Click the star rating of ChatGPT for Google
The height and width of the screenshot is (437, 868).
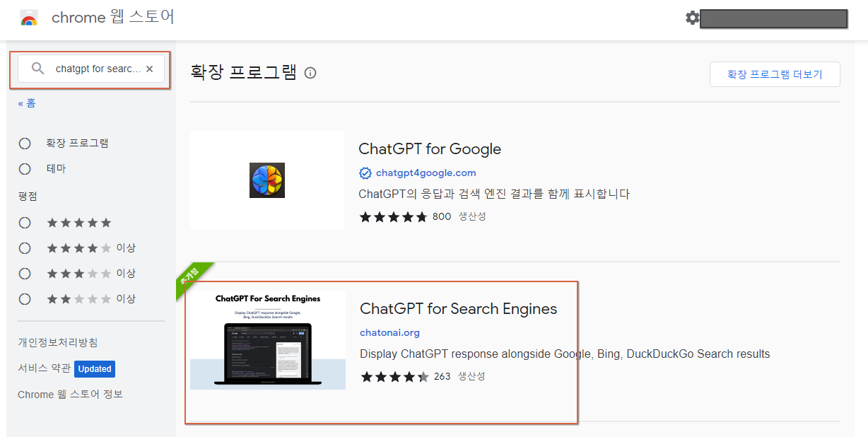pyautogui.click(x=393, y=216)
